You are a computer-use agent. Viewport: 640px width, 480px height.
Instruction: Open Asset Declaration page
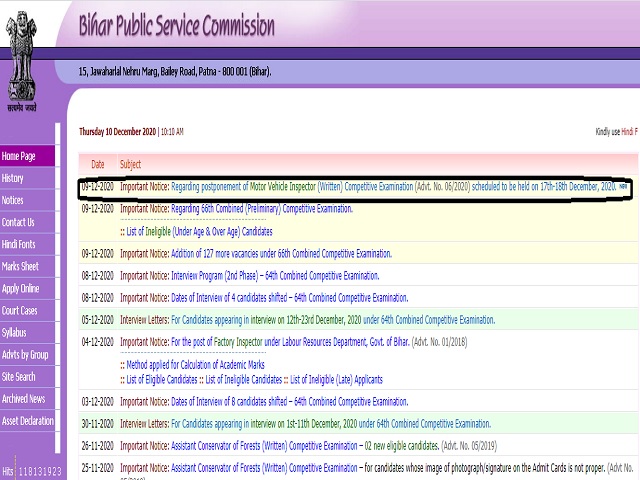click(27, 420)
